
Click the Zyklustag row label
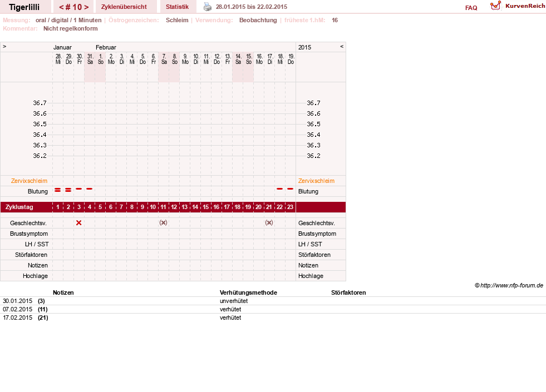pos(19,207)
